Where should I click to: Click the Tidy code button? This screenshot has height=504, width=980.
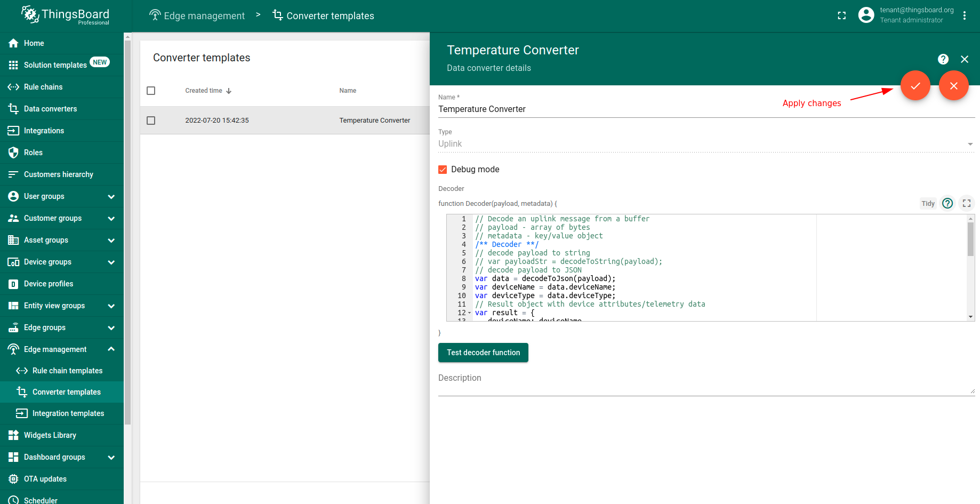[x=928, y=203]
